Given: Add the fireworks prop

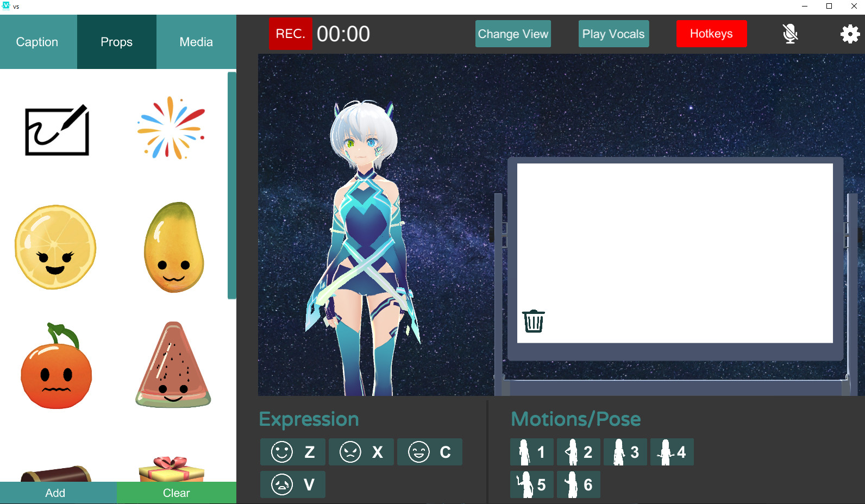Looking at the screenshot, I should click(172, 128).
